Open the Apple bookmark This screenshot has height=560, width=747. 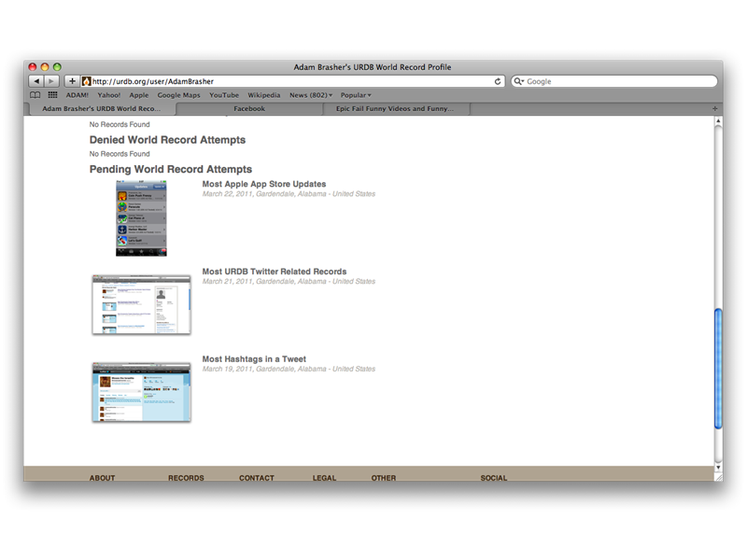(139, 95)
